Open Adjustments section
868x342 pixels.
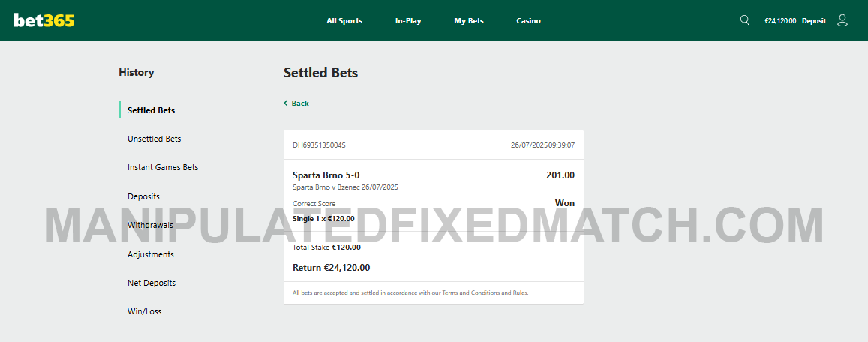(150, 254)
